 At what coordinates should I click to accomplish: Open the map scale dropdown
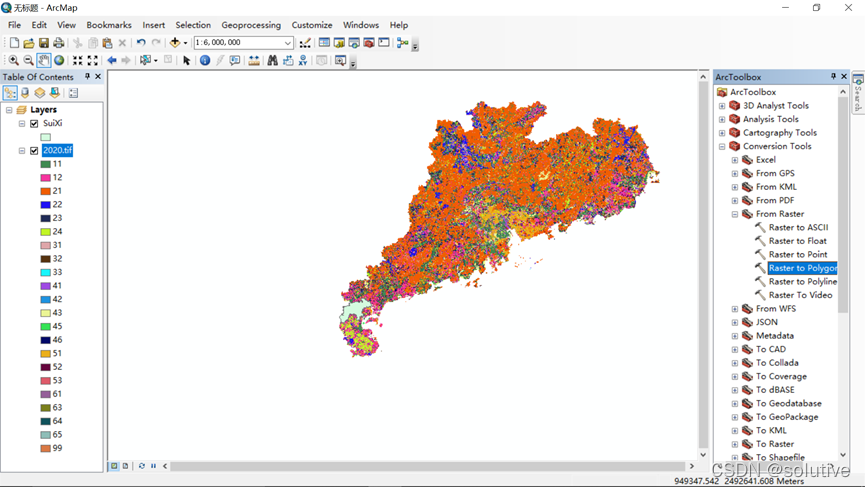coord(288,43)
